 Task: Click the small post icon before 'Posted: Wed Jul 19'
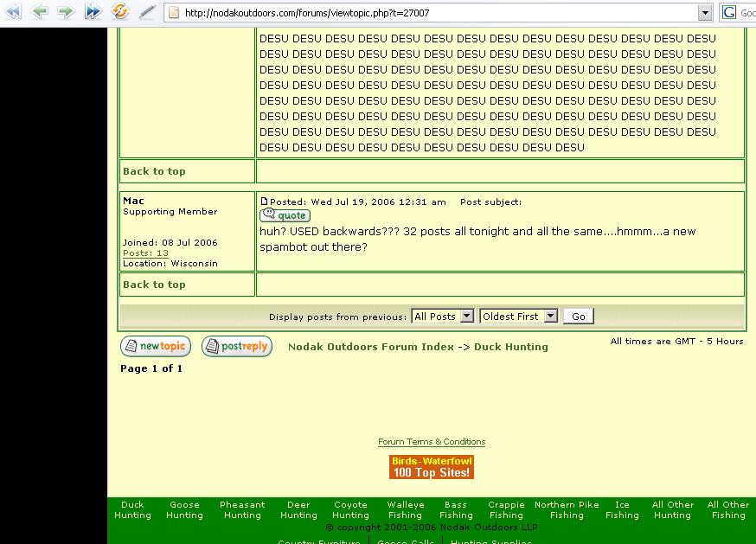[264, 202]
